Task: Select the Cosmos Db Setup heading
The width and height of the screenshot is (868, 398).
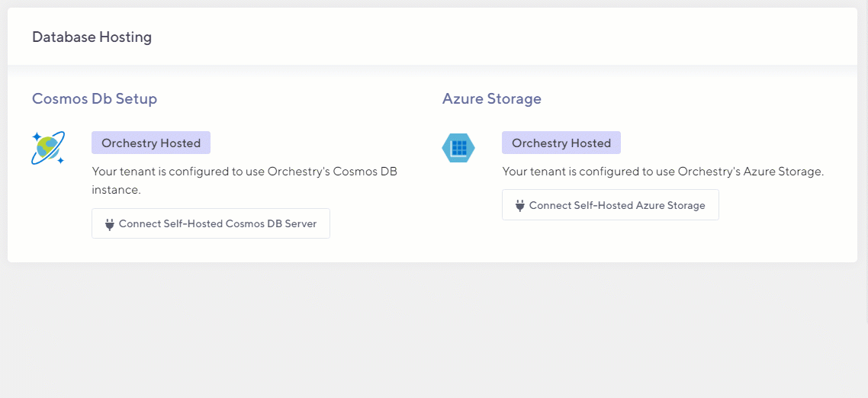Action: [x=95, y=98]
